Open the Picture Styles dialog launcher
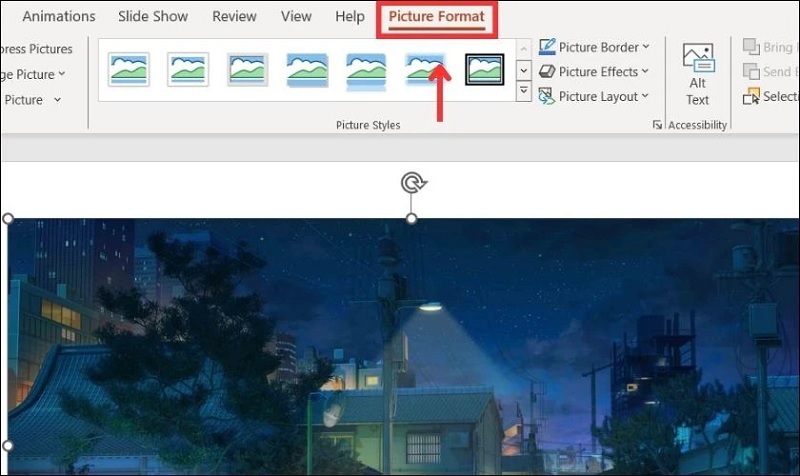Screen dimensions: 800x476 [657, 125]
